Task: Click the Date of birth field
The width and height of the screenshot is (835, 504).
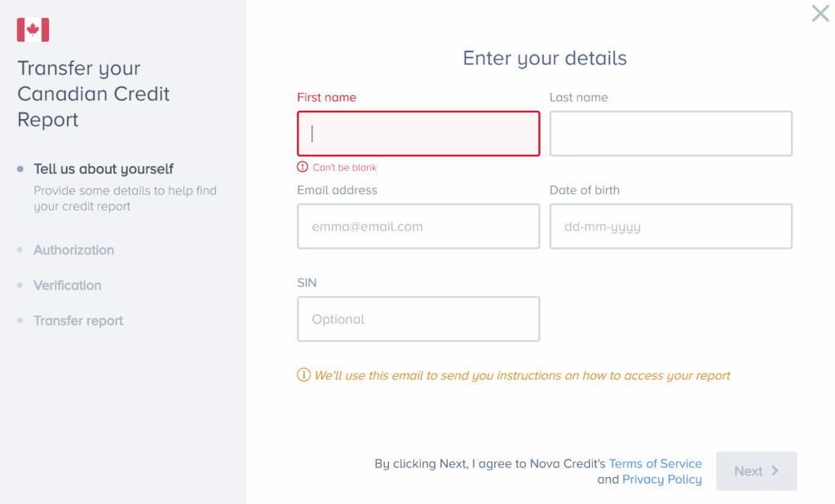Action: click(670, 226)
